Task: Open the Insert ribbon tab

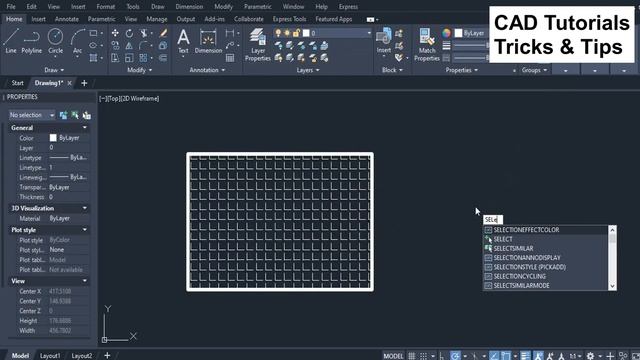Action: click(x=38, y=19)
